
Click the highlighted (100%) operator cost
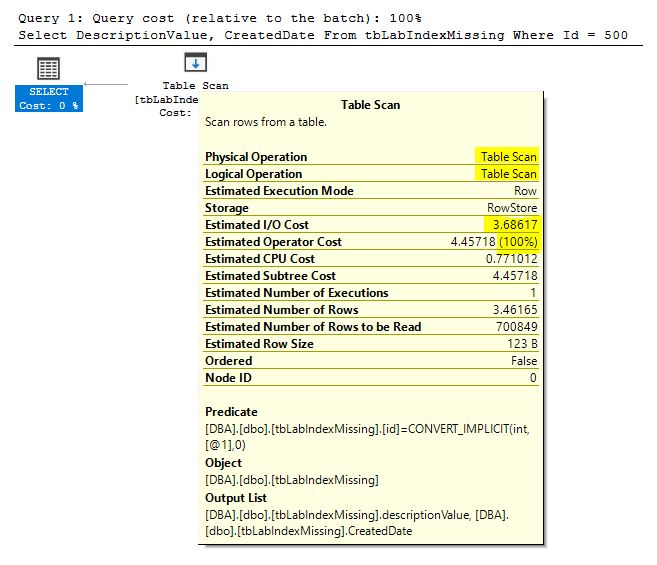tap(518, 242)
